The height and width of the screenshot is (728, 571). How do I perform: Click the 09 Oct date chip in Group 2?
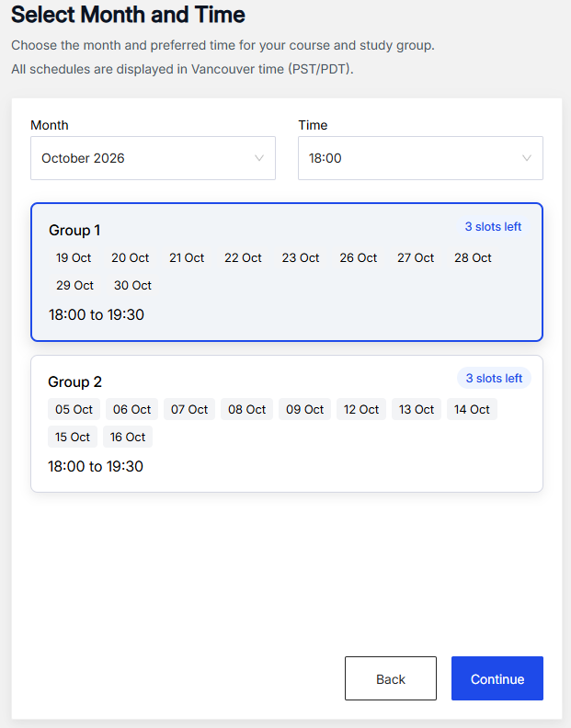pyautogui.click(x=304, y=410)
